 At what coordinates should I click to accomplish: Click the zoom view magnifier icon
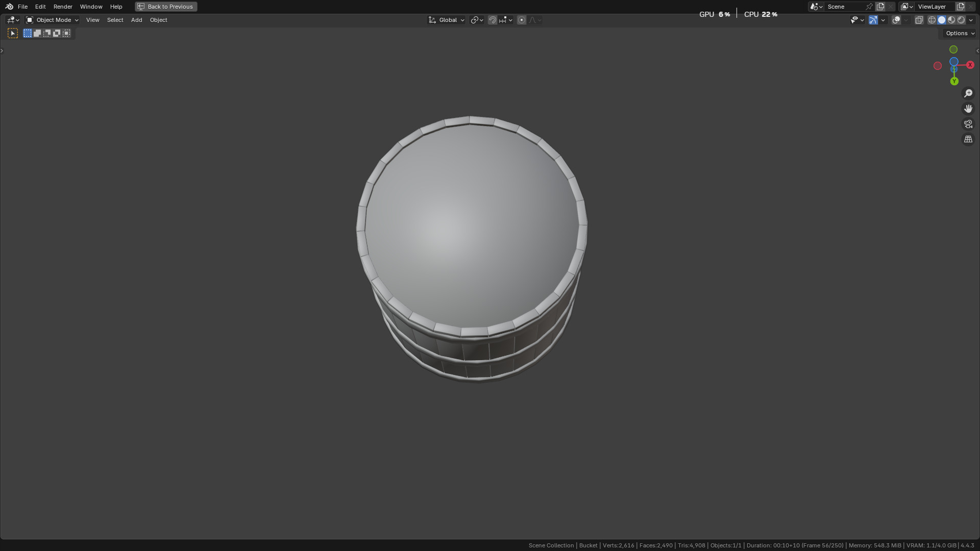coord(968,93)
